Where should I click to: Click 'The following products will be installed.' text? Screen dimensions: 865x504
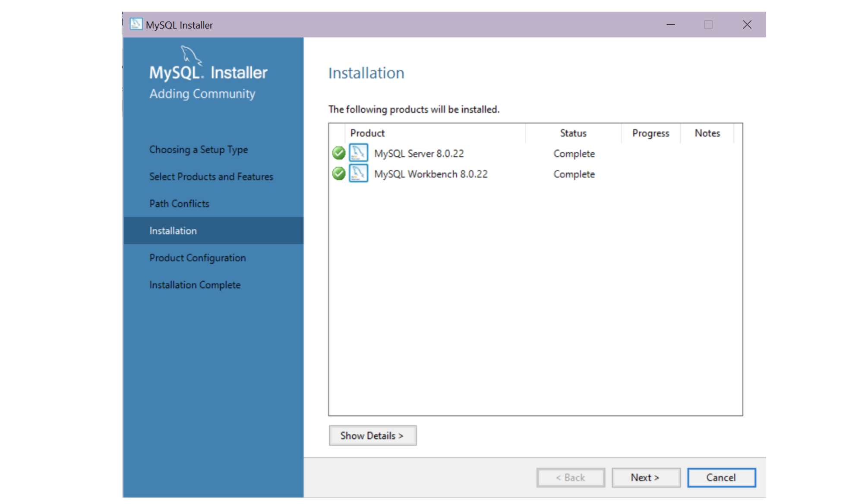click(x=414, y=110)
